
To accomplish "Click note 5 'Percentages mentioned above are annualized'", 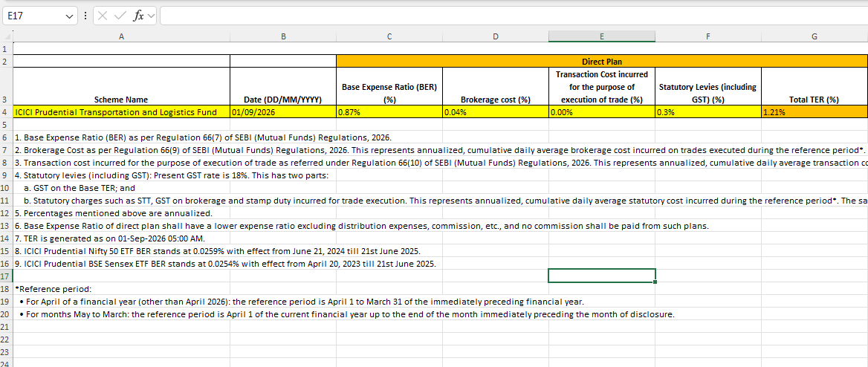I will (114, 213).
